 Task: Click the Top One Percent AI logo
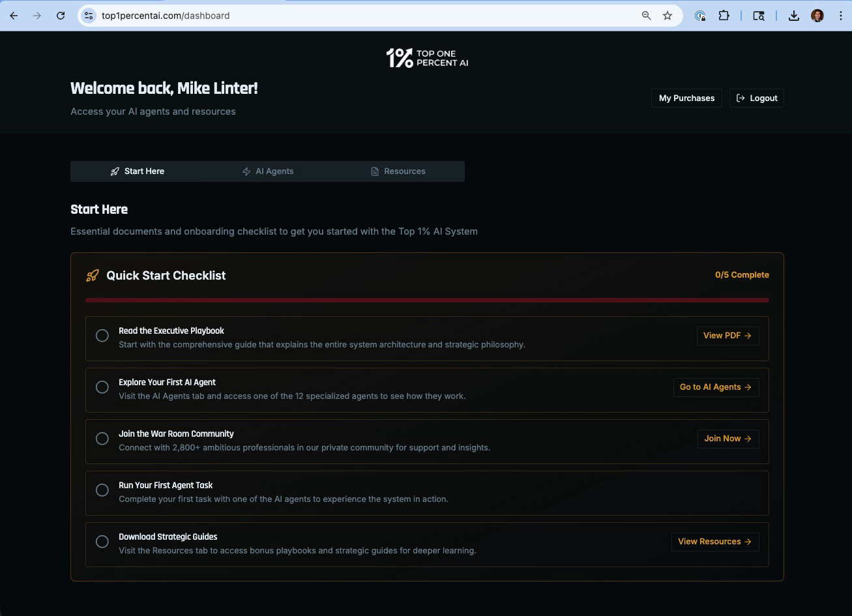click(426, 58)
